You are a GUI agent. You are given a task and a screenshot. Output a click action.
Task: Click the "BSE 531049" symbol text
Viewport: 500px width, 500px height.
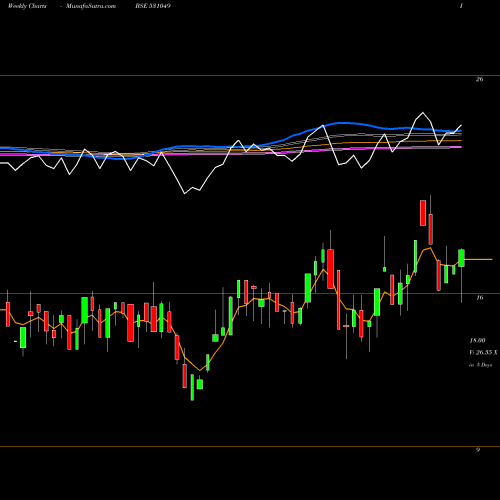tap(153, 6)
